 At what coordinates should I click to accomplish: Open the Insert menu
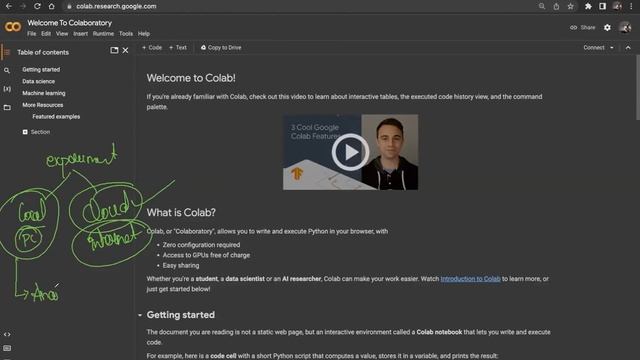tap(80, 34)
